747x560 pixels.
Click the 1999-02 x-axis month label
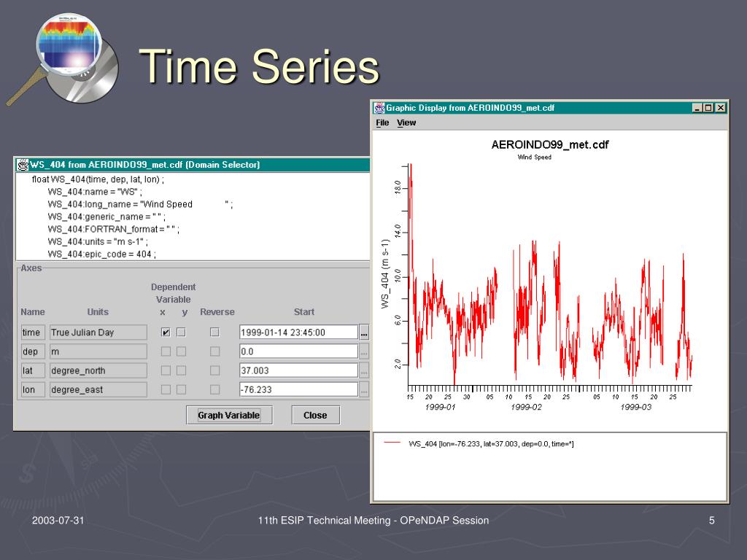click(527, 407)
